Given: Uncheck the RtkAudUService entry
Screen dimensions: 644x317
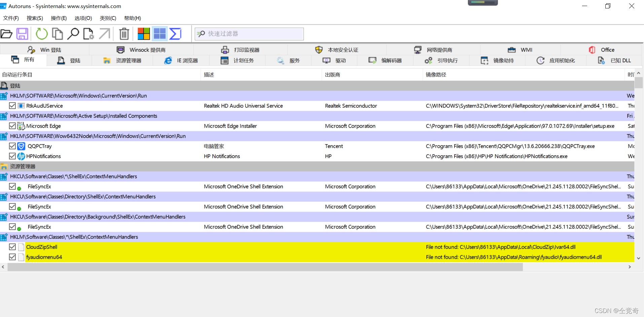Looking at the screenshot, I should tap(12, 106).
